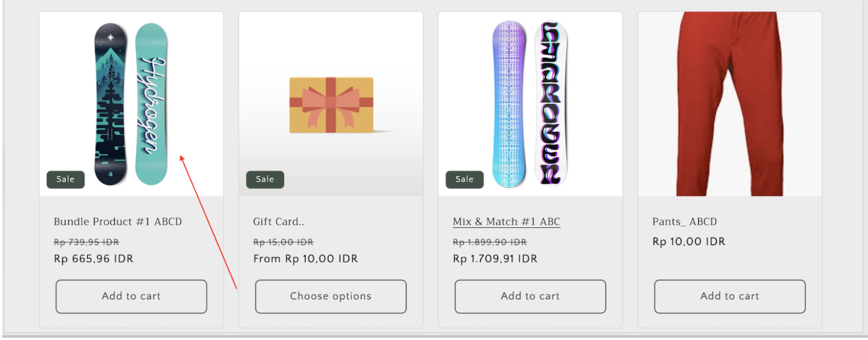Viewport: 868px width, 340px height.
Task: Click the purple-blue gradient snowboard
Action: click(508, 104)
